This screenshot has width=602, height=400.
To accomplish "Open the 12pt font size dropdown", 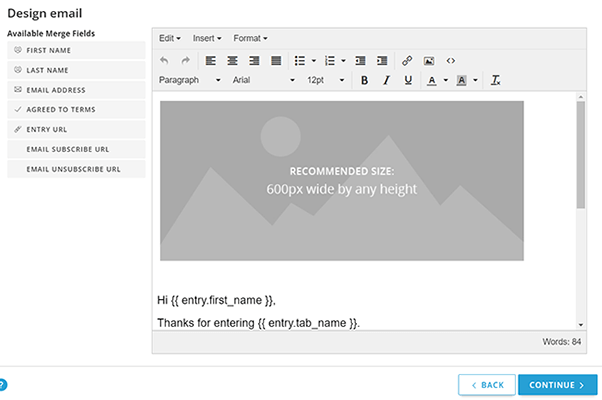I will tap(325, 80).
